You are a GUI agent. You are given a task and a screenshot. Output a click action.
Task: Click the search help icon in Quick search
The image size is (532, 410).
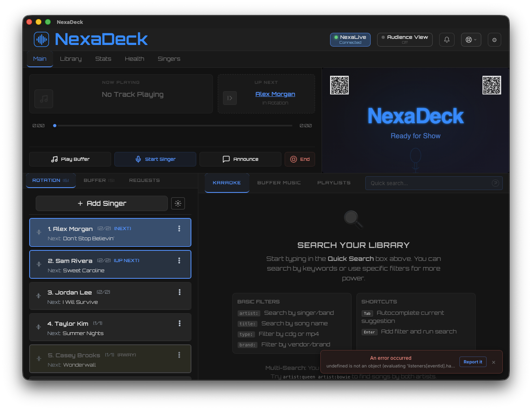click(x=495, y=183)
